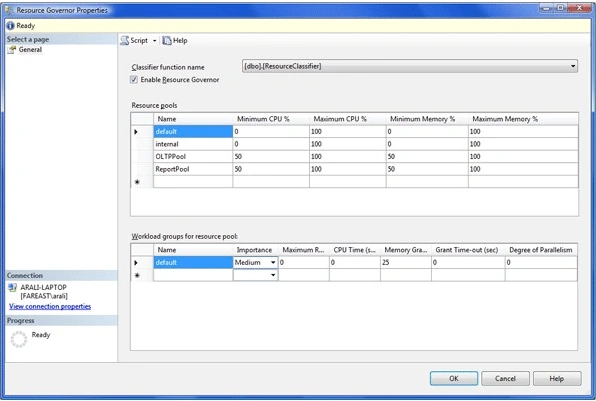596x401 pixels.
Task: Click the server connection icon
Action: (13, 288)
